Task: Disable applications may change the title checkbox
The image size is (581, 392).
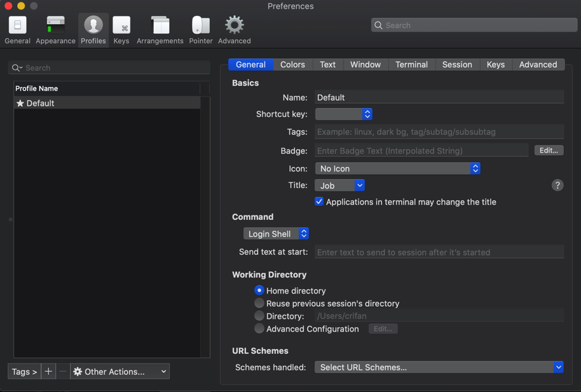Action: coord(319,201)
